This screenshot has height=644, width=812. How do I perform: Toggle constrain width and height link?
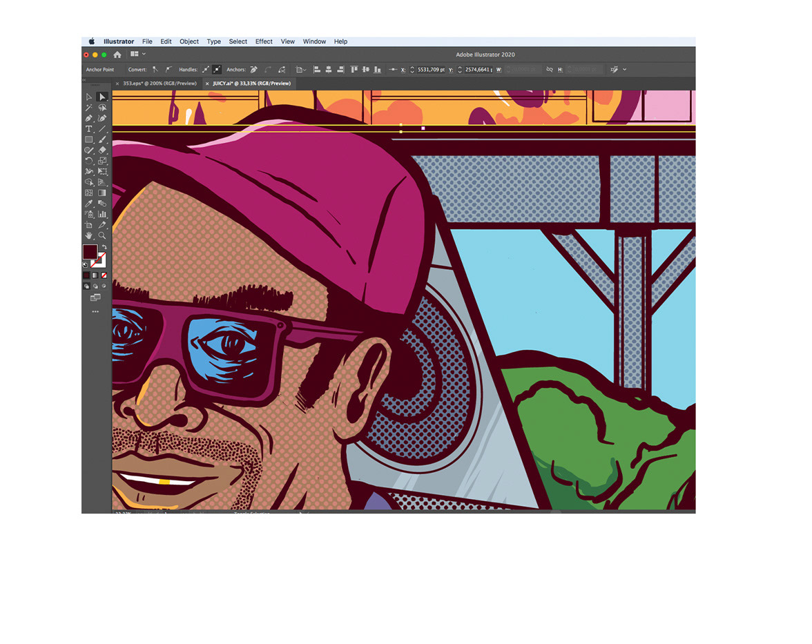[550, 69]
